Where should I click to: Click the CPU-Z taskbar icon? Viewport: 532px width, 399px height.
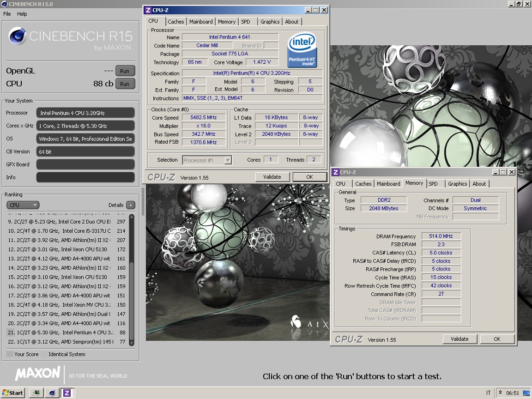[x=67, y=393]
